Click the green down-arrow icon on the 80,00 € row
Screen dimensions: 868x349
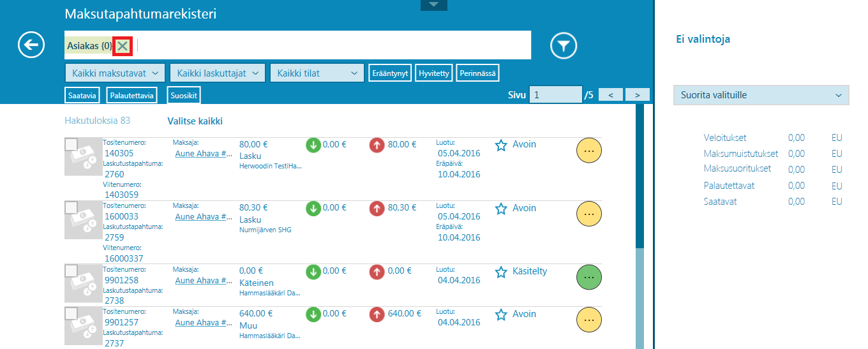click(313, 145)
